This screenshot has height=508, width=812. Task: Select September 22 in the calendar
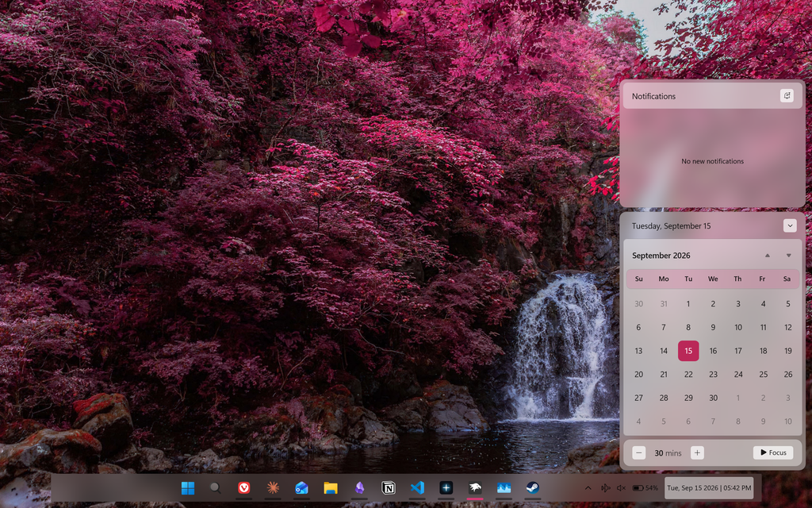click(x=688, y=375)
